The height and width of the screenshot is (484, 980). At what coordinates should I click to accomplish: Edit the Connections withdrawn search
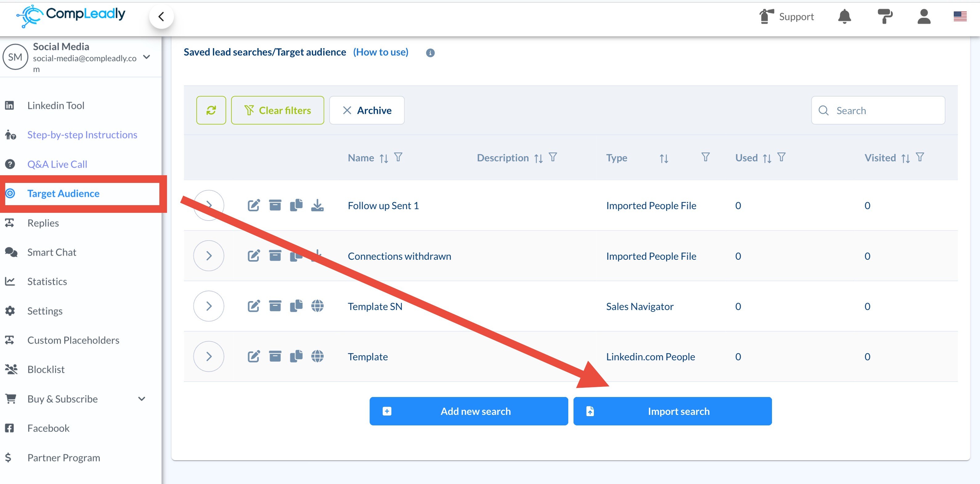click(254, 255)
